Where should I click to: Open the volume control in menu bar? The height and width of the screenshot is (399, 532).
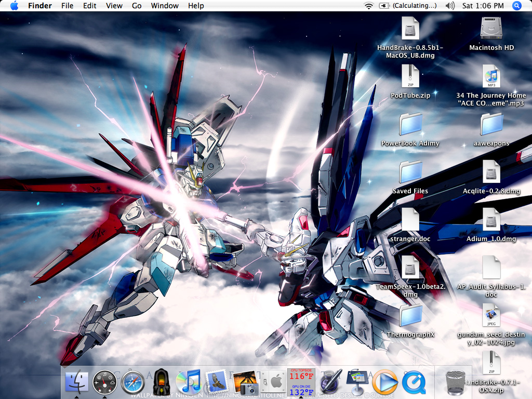pos(450,5)
